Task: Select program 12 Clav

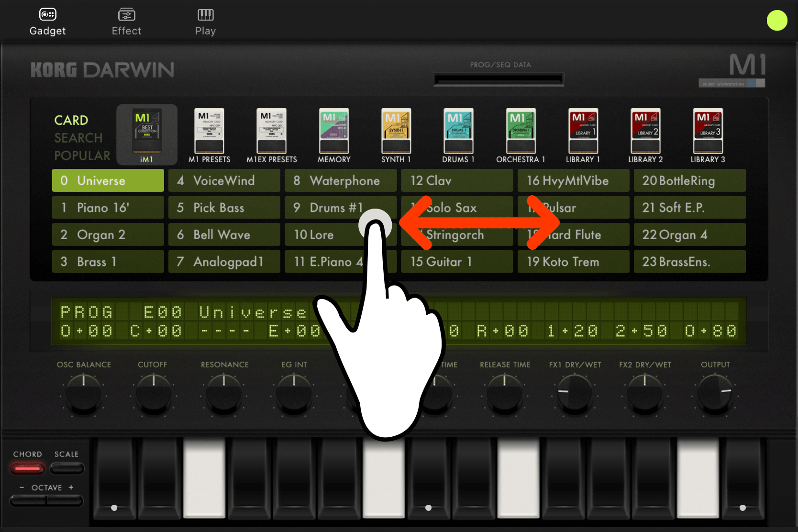Action: coord(457,180)
